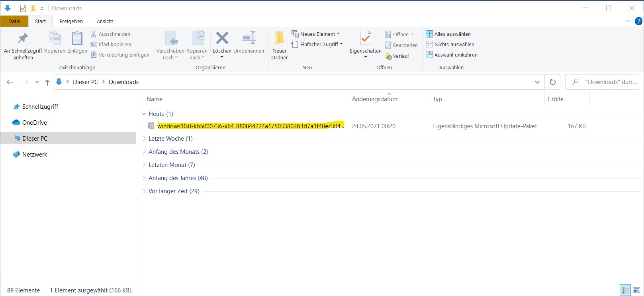Select Dieser PC in navigation pane
Viewport: 644px width, 296px height.
point(35,138)
